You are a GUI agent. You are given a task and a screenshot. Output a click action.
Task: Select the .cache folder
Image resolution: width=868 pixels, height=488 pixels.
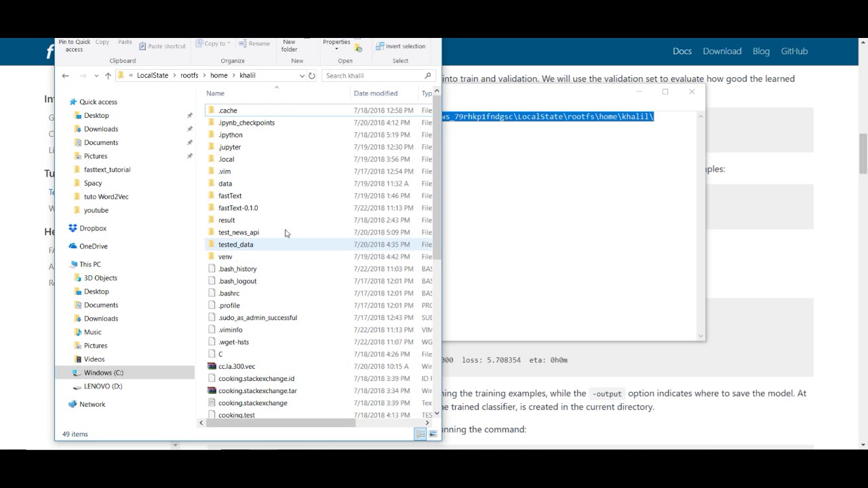tap(228, 110)
